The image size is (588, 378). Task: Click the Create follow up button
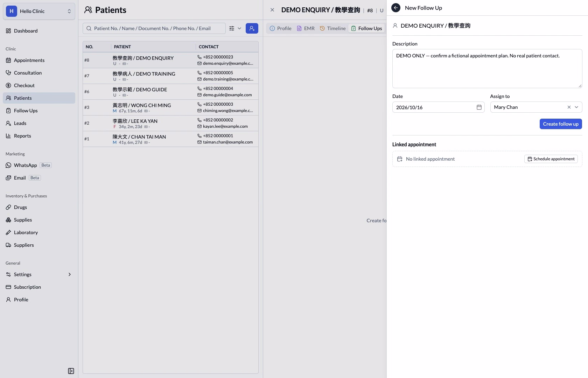(x=561, y=124)
